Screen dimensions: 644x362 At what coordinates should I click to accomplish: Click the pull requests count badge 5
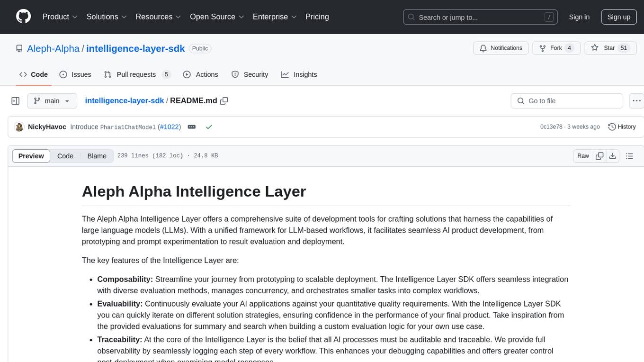pyautogui.click(x=166, y=74)
